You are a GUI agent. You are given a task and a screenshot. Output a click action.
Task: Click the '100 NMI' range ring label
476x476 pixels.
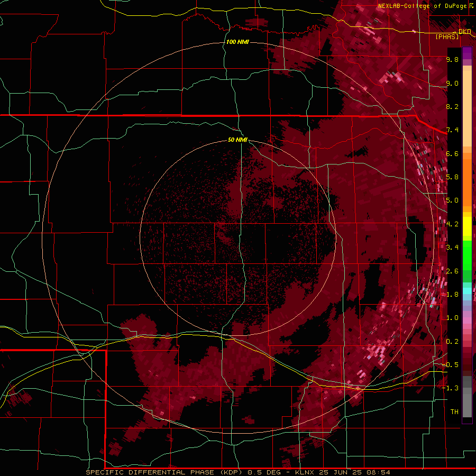tap(237, 42)
